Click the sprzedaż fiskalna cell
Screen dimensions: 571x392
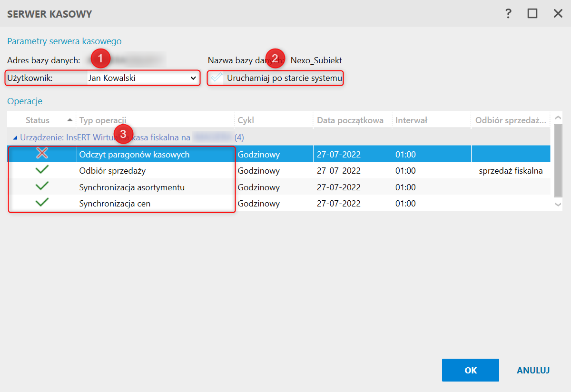pyautogui.click(x=511, y=171)
